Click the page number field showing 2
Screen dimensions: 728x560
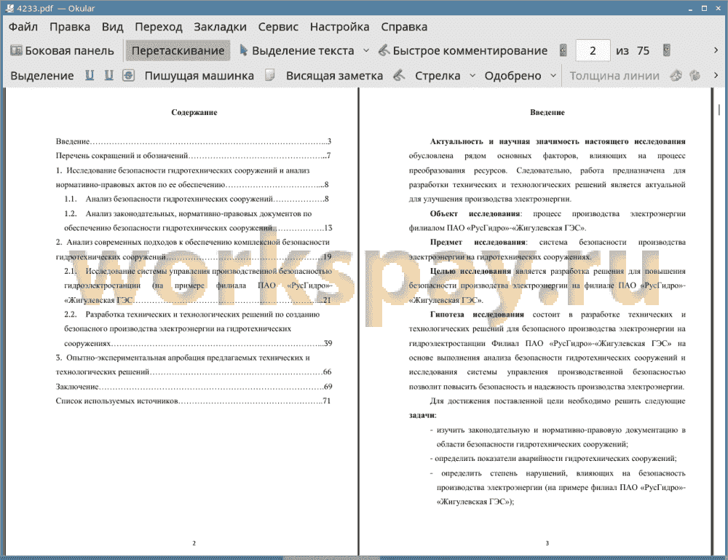tap(593, 51)
